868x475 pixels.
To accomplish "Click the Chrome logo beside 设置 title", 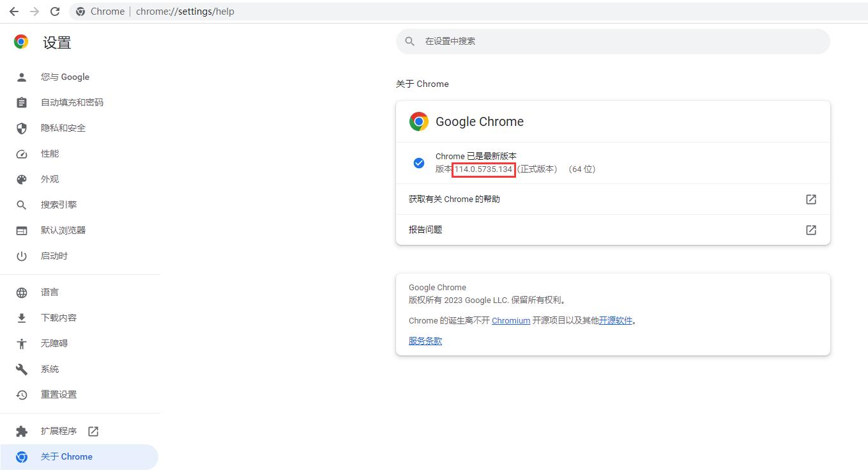I will tap(21, 42).
